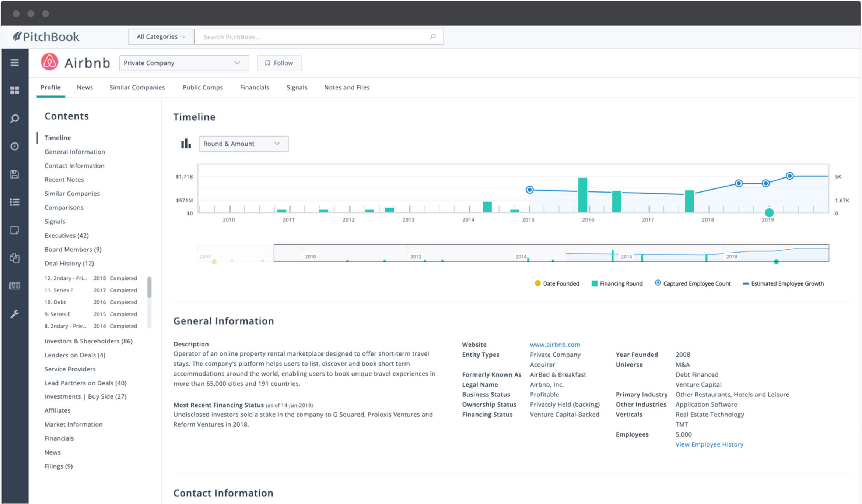Jump to Timeline in Contents

[57, 138]
